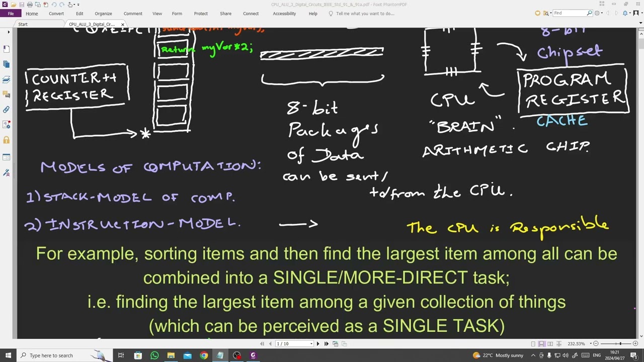Screen dimensions: 644x362
Task: Open the Accessibility ribbon tab
Action: coord(284,14)
